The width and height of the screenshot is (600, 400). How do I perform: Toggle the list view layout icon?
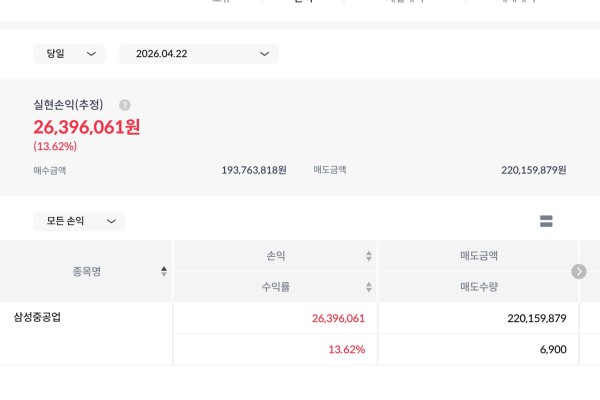pos(546,221)
